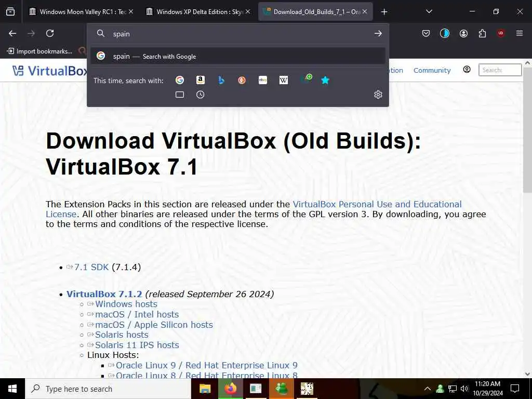Open the 7.1 SDK download link
The image size is (532, 399).
click(x=91, y=267)
